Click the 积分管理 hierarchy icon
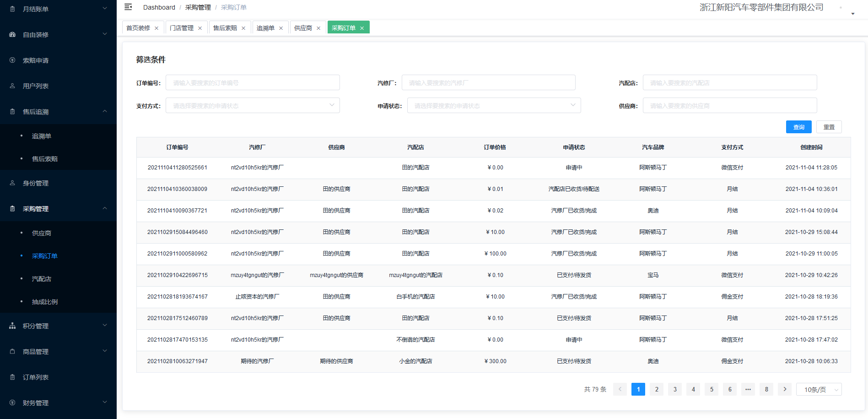The image size is (868, 419). pos(12,326)
